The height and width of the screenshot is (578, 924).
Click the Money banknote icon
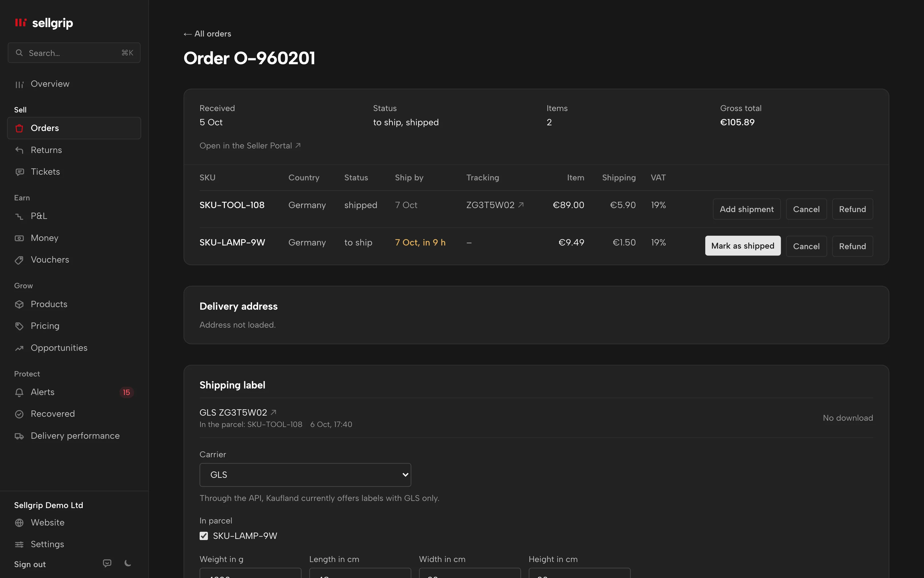(x=19, y=238)
